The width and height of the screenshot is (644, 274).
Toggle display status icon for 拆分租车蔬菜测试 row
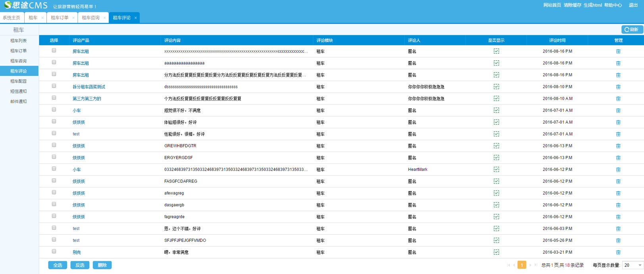point(496,87)
